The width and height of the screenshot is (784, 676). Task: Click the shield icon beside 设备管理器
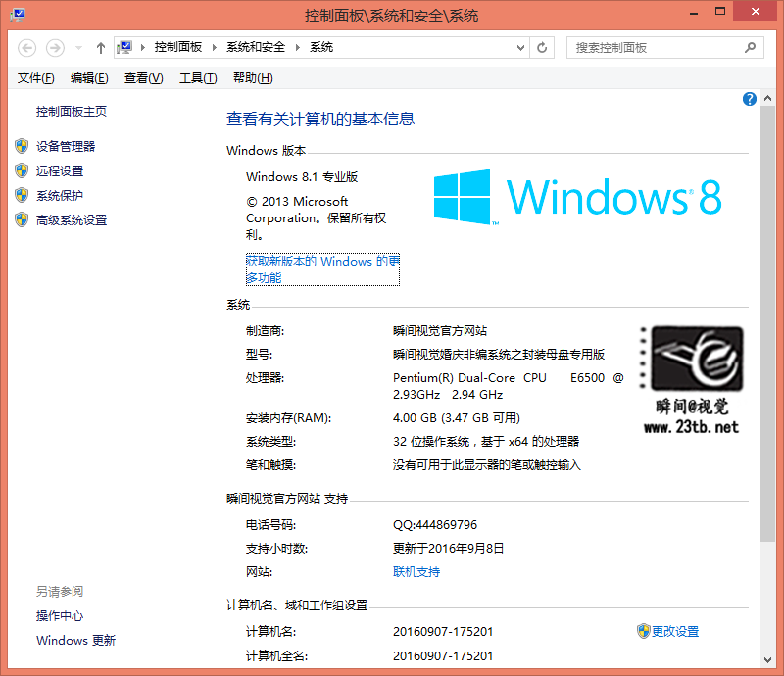click(x=22, y=146)
